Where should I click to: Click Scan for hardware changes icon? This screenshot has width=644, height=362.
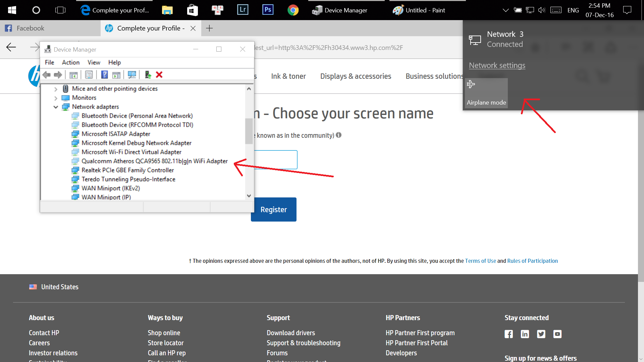click(132, 75)
